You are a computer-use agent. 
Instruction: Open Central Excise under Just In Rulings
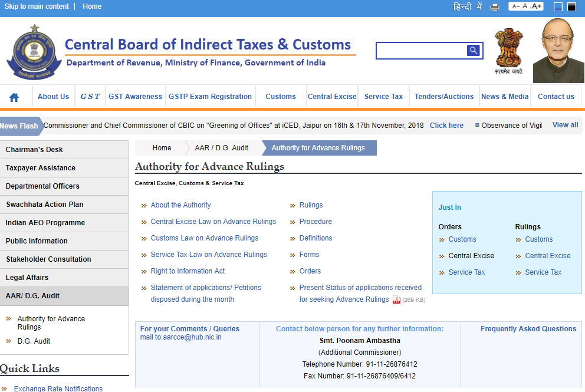[x=548, y=256]
